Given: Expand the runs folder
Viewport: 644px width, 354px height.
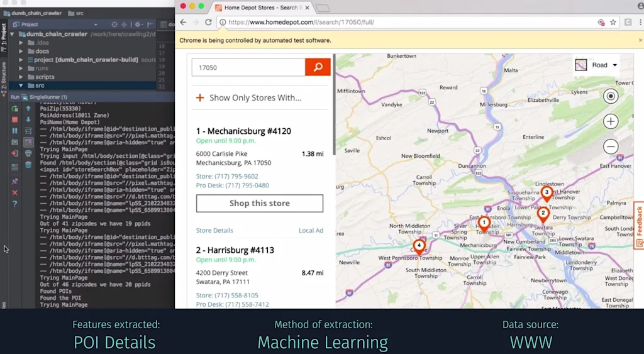Looking at the screenshot, I should pos(21,69).
